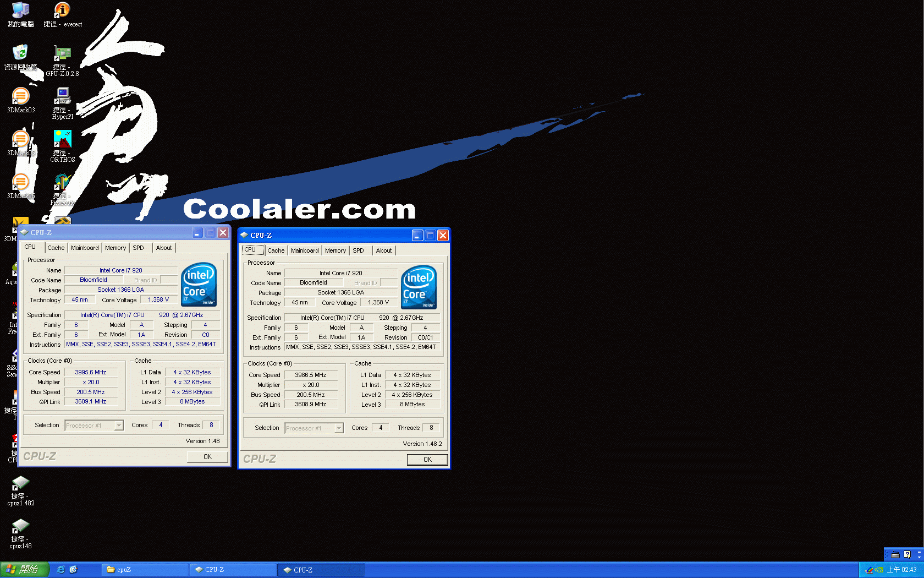Open the Cache tab in right CPU-Z window
924x578 pixels.
point(276,250)
